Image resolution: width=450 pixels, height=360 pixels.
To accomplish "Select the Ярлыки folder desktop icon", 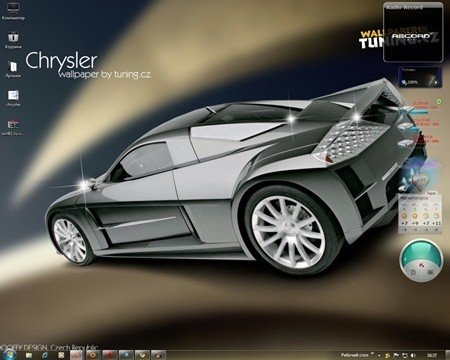I will 13,69.
